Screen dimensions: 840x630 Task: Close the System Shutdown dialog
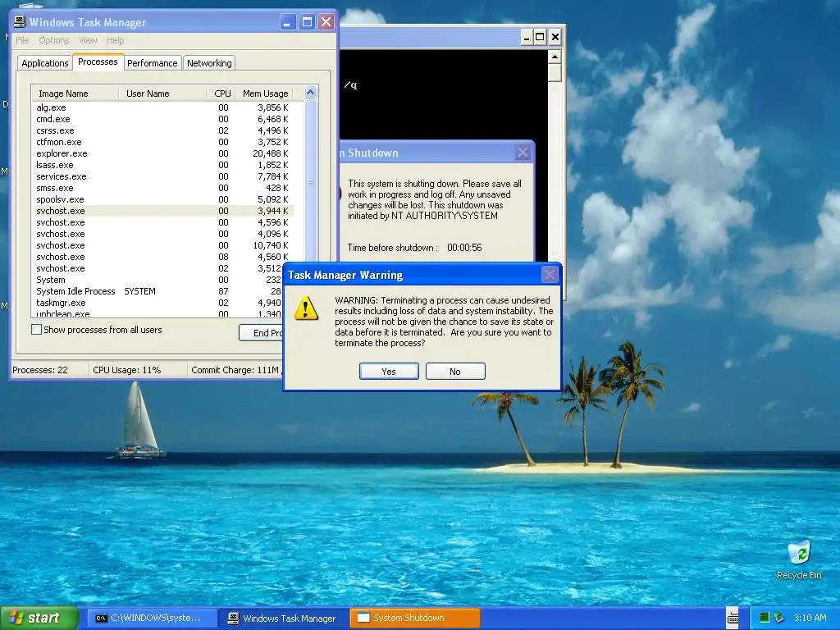coord(523,153)
